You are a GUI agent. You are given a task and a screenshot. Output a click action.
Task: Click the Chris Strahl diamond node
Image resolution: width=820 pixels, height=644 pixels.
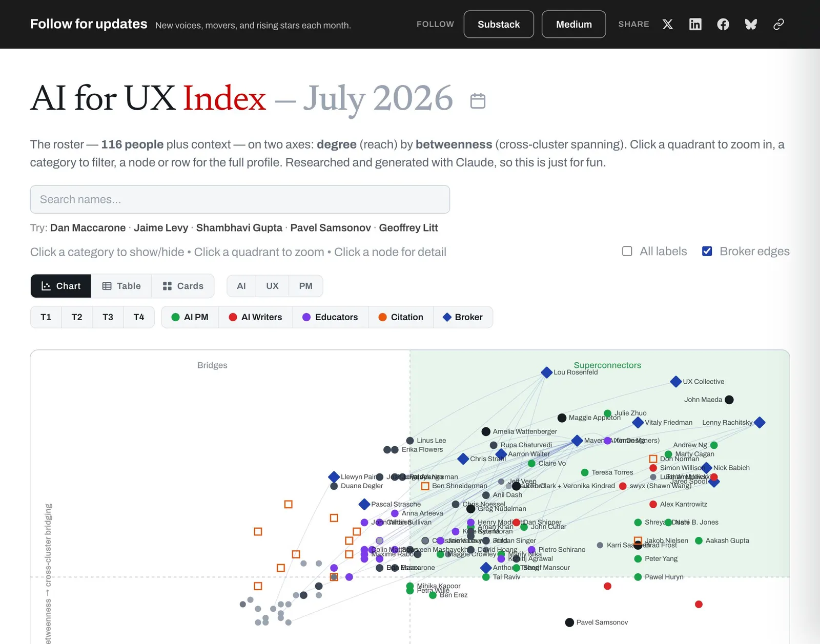[x=463, y=459]
